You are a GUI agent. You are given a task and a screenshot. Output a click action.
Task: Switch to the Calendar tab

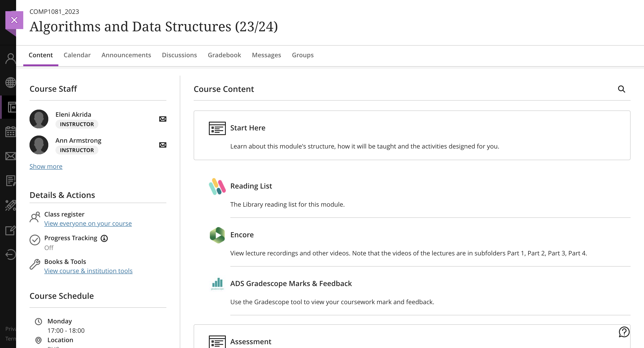(x=77, y=55)
